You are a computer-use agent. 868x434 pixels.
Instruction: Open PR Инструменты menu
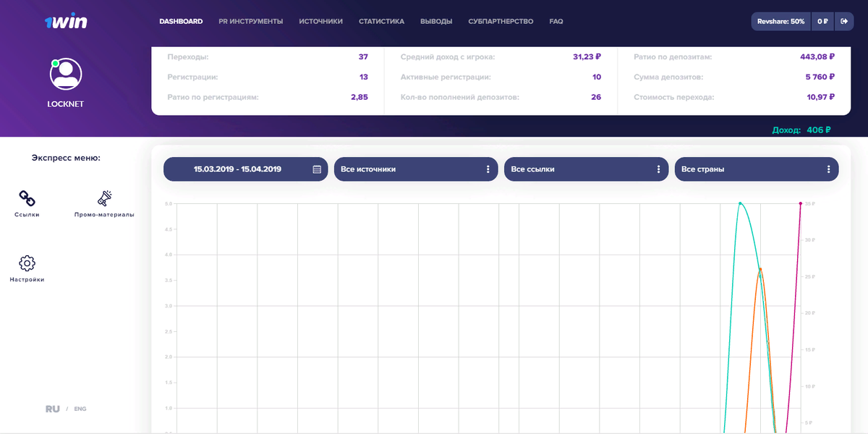pos(251,22)
